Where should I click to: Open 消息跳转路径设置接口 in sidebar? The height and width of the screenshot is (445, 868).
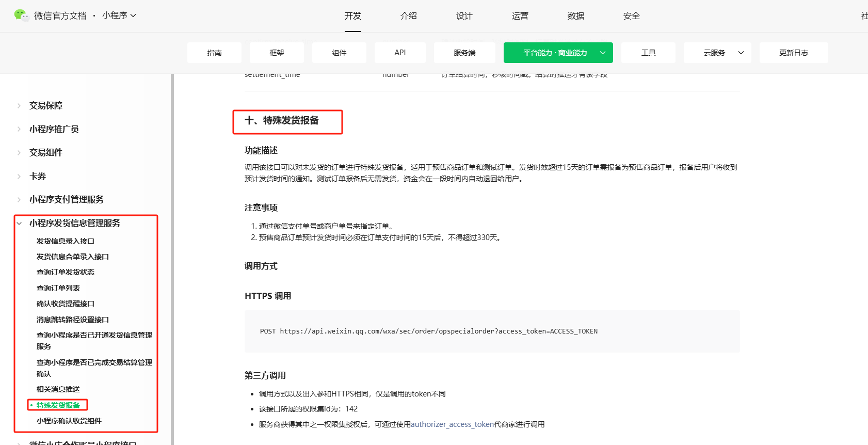[73, 320]
